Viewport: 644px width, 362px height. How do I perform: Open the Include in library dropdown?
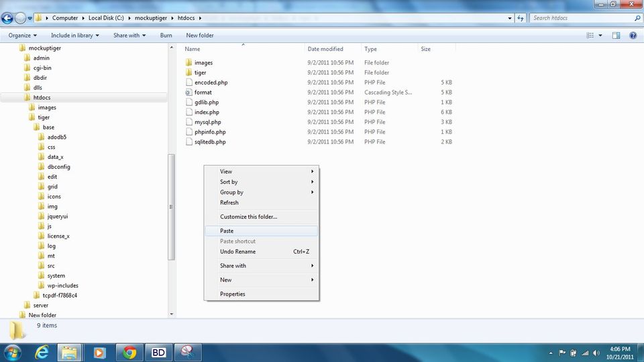[x=74, y=36]
